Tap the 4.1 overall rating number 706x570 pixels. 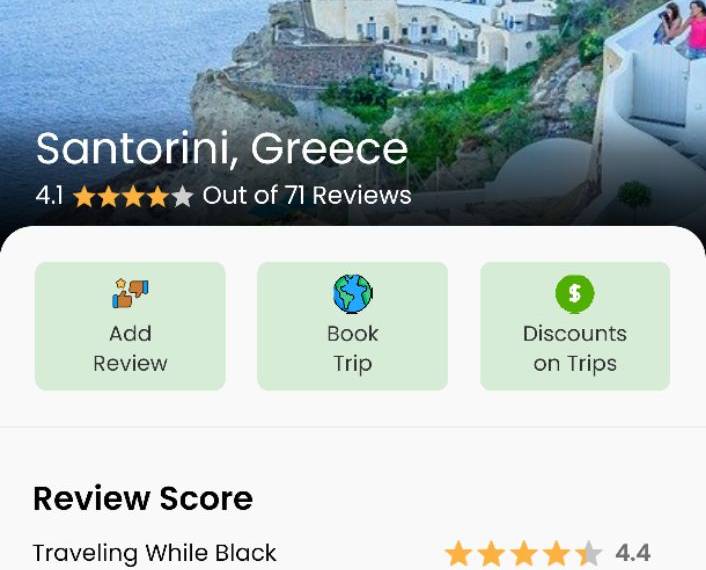tap(49, 196)
